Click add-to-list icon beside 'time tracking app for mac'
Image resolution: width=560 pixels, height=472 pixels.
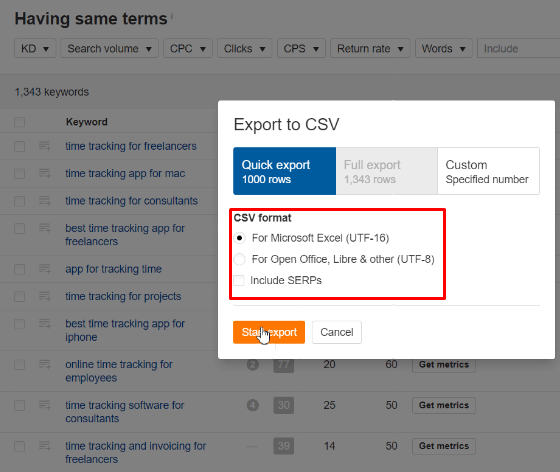[x=45, y=173]
